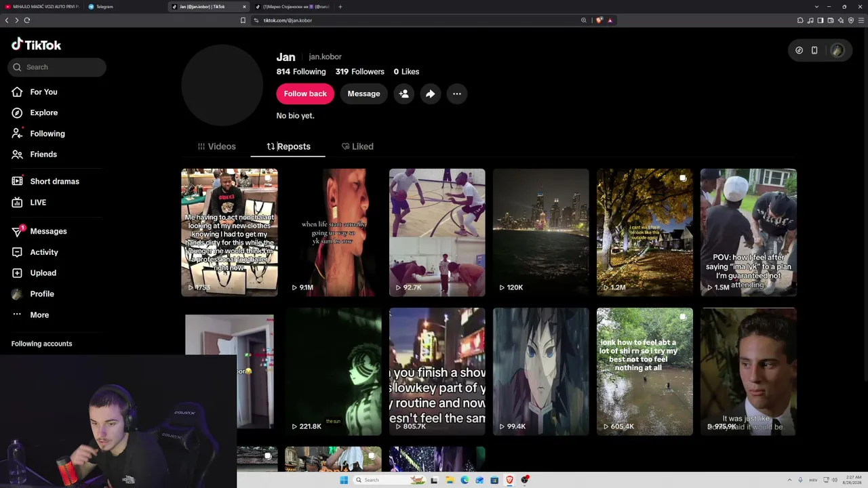Click the bookmark icon in address bar
The width and height of the screenshot is (868, 488).
[x=243, y=20]
